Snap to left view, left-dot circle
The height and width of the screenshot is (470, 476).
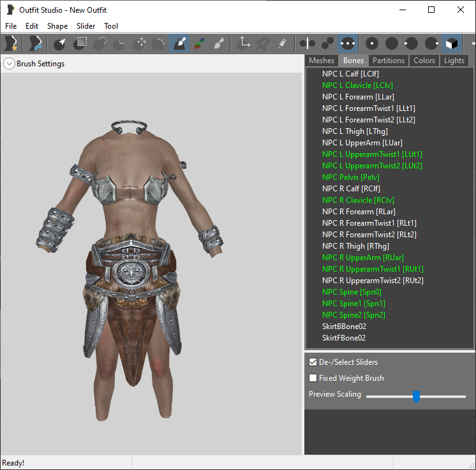[412, 43]
